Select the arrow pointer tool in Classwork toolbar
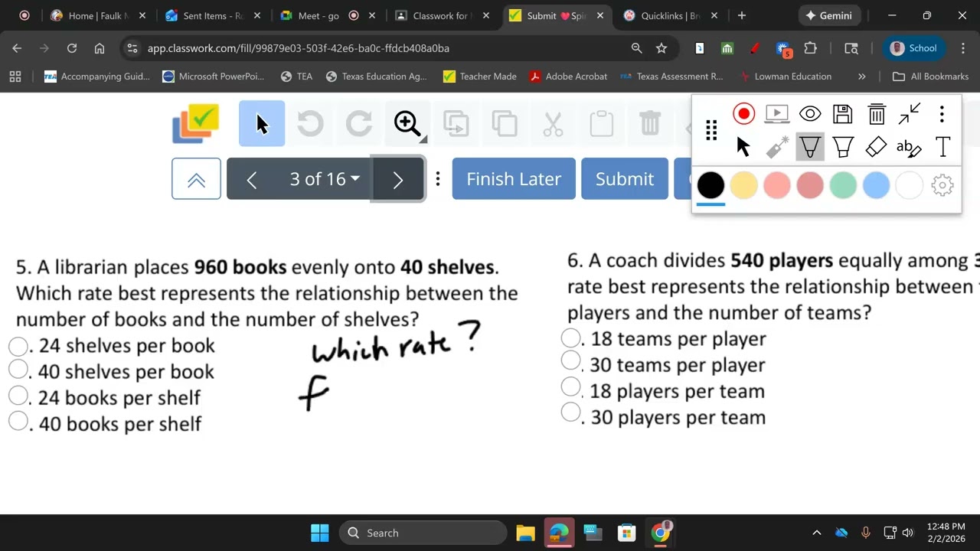This screenshot has height=551, width=980. (262, 123)
